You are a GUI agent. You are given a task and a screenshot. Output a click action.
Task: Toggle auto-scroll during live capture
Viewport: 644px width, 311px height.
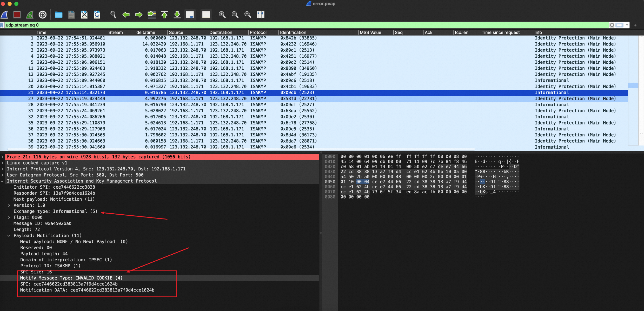(x=190, y=15)
